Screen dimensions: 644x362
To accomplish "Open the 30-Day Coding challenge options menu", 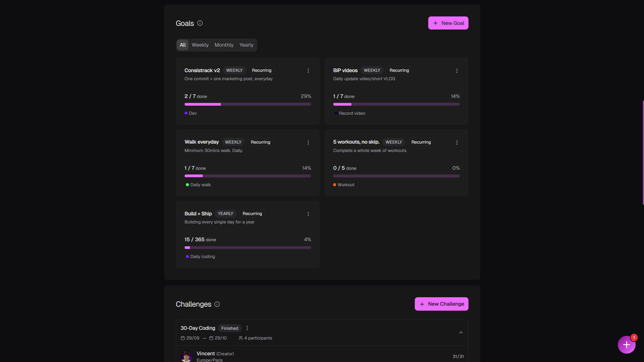I will pos(247,328).
